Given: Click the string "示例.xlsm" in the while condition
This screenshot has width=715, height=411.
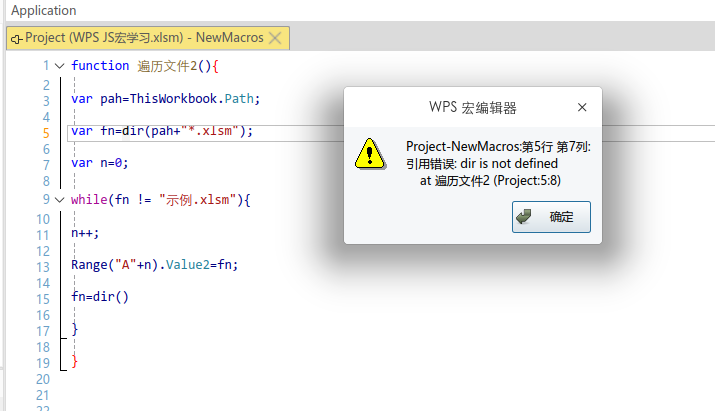Looking at the screenshot, I should (197, 200).
